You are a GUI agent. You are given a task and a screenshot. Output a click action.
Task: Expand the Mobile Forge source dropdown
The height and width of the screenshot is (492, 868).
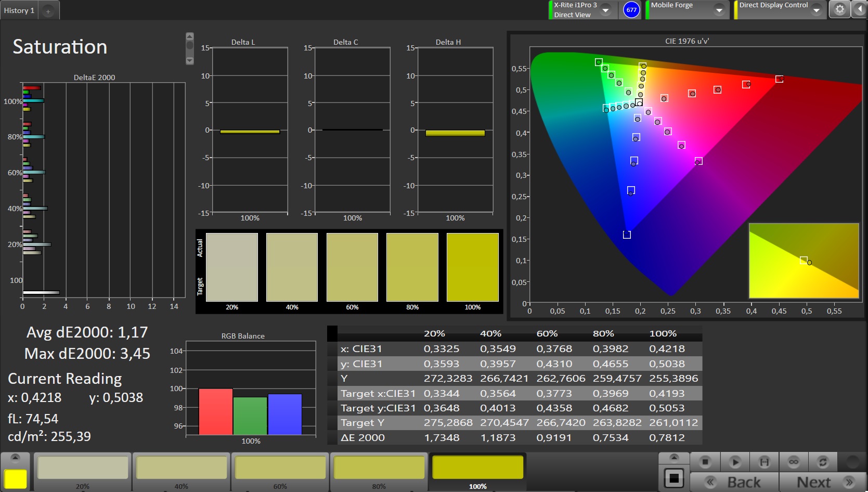(x=719, y=10)
